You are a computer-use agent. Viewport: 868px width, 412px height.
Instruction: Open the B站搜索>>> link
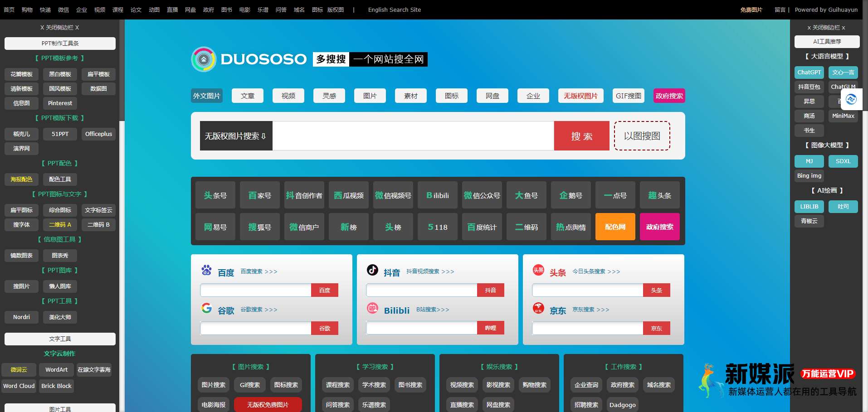point(433,310)
